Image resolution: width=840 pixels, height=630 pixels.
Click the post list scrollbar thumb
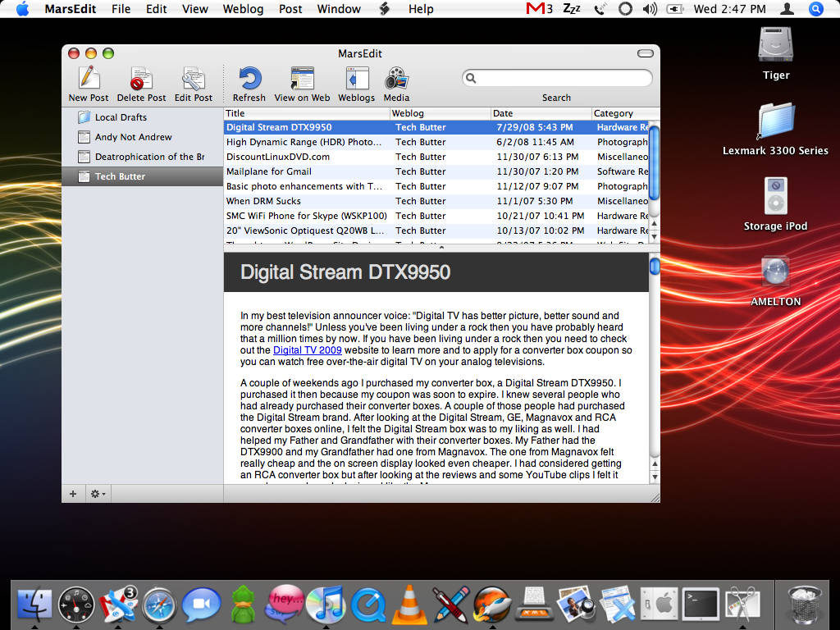[x=654, y=163]
